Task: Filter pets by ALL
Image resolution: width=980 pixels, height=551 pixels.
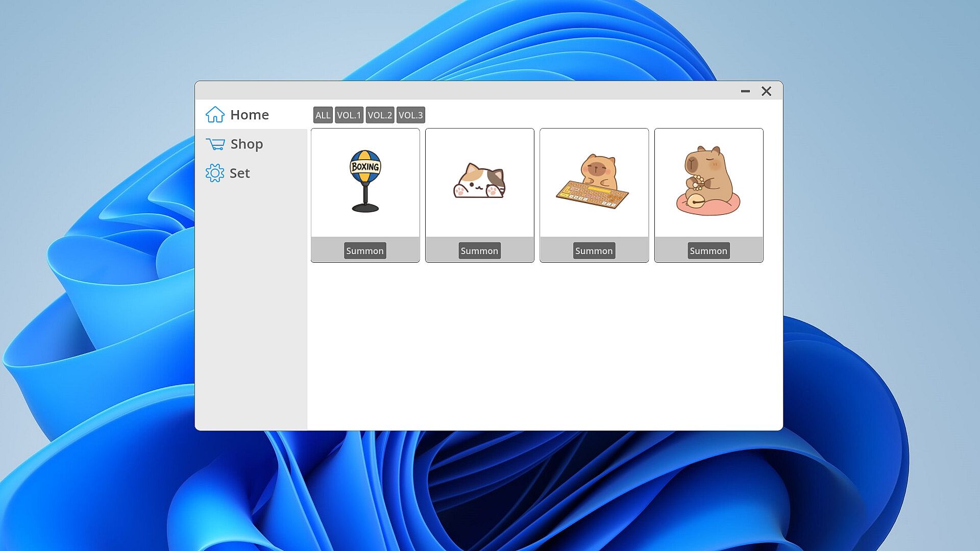Action: 323,115
